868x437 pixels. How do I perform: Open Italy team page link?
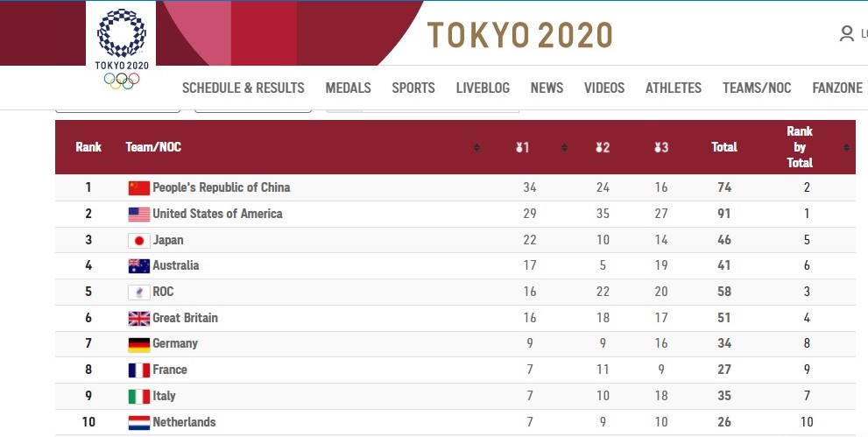pos(165,396)
